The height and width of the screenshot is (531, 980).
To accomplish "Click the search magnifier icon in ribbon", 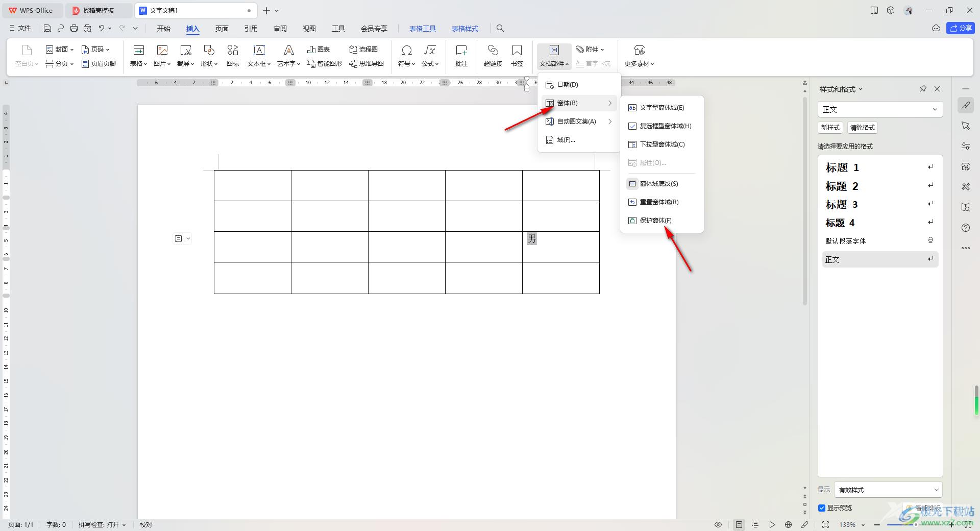I will pos(500,29).
